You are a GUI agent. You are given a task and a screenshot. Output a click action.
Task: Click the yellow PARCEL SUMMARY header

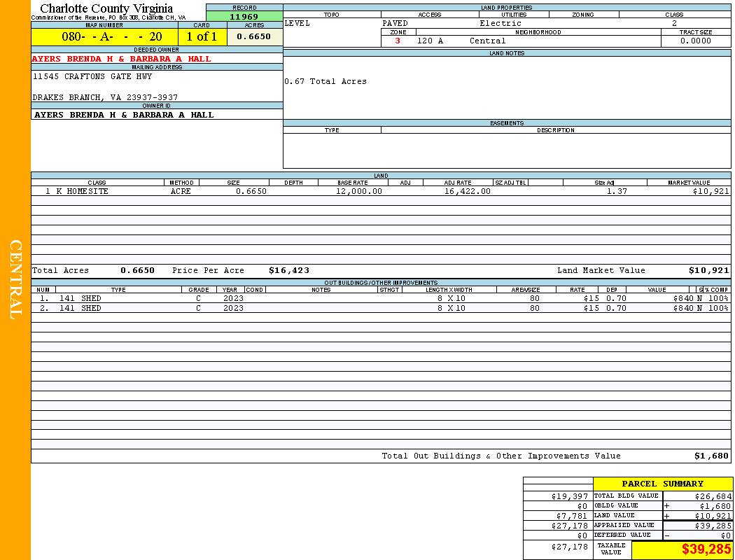point(662,484)
